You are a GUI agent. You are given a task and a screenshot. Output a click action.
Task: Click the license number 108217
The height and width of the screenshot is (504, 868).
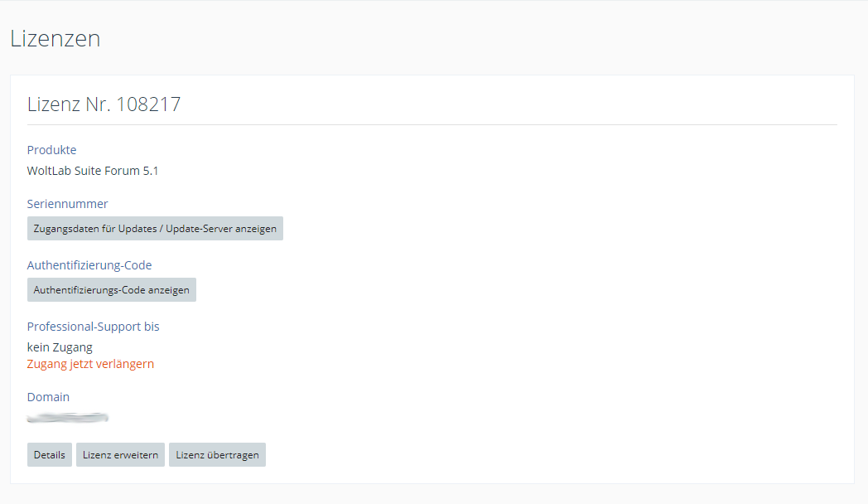149,104
